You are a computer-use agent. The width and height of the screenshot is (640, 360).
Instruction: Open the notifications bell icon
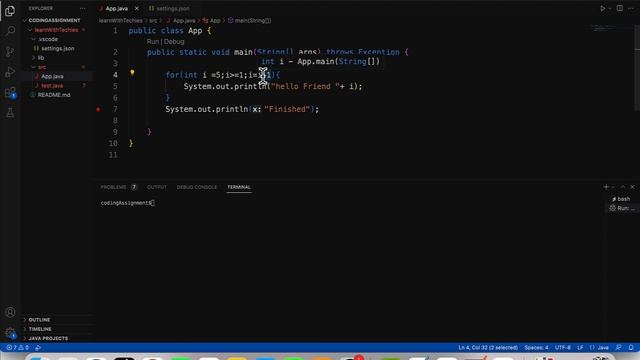click(631, 348)
